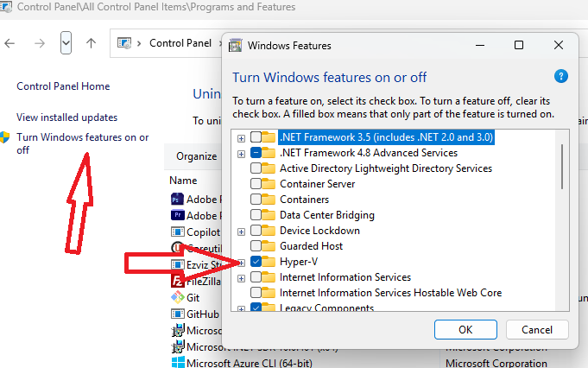Click the Data Center Bridging folder icon

pyautogui.click(x=269, y=214)
